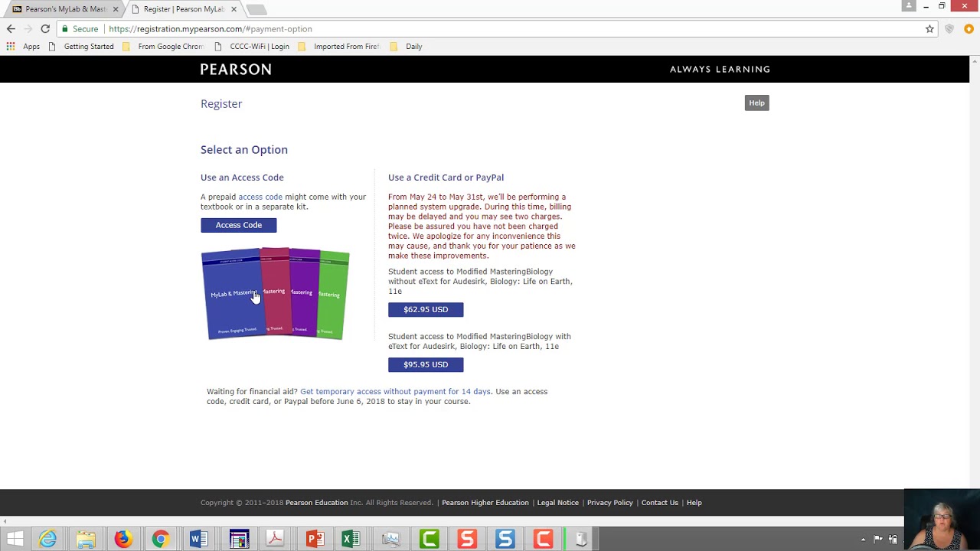Show hidden system tray icons arrow
Screen dimensions: 980x551
pos(863,540)
